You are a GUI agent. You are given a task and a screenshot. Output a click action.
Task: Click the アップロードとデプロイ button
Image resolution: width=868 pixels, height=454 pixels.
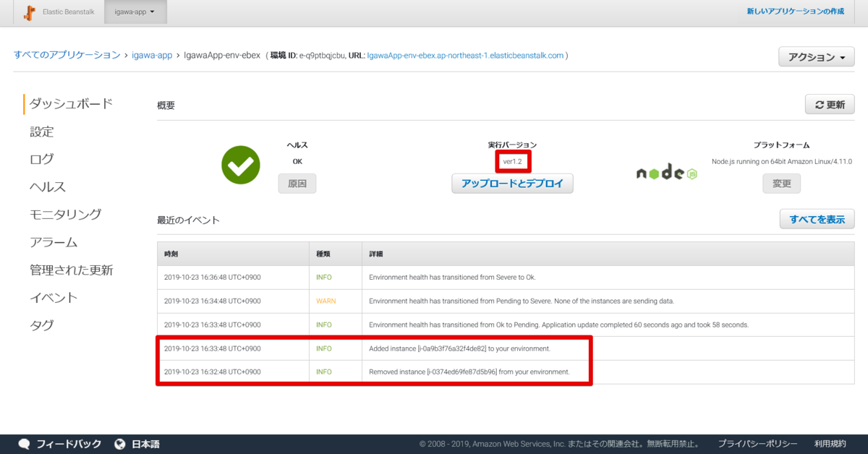coord(512,184)
